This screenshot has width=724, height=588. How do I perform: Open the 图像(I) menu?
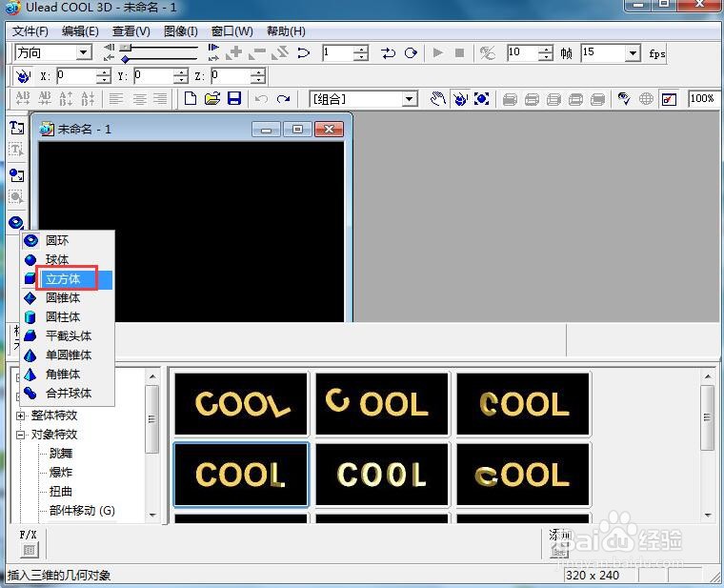tap(181, 31)
